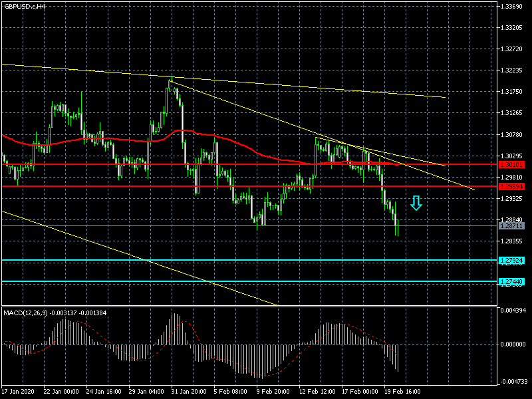Image resolution: width=532 pixels, height=399 pixels.
Task: Select the red 1.29594 price level label
Action: [511, 187]
